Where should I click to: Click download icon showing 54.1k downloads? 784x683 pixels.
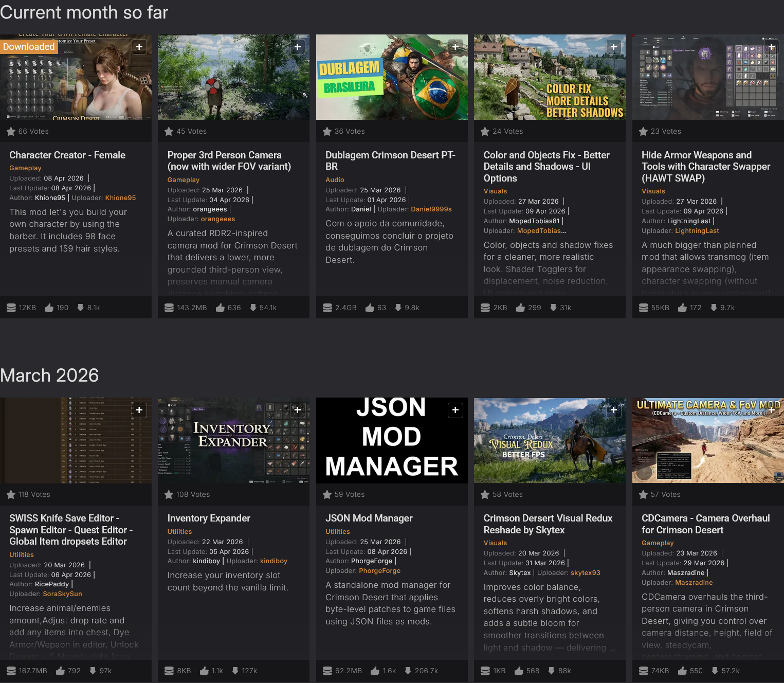pyautogui.click(x=253, y=308)
